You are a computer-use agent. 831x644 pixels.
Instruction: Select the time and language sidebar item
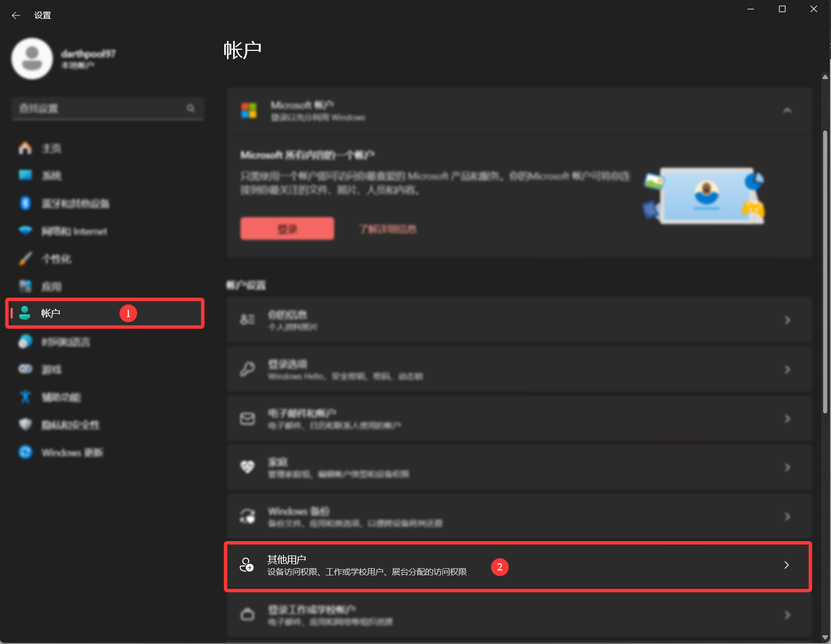[x=65, y=342]
